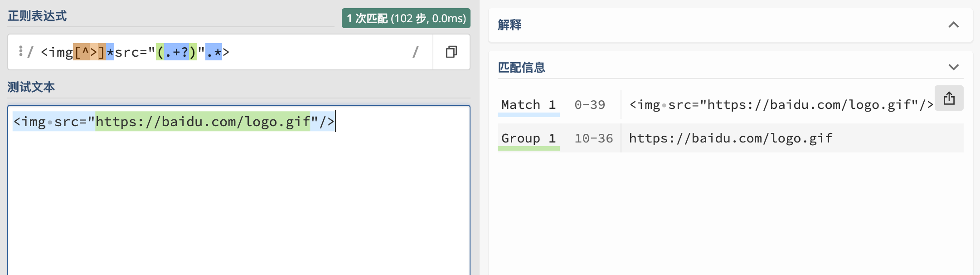This screenshot has width=980, height=275.
Task: Click the Group 1 captured URL text
Action: (x=731, y=138)
